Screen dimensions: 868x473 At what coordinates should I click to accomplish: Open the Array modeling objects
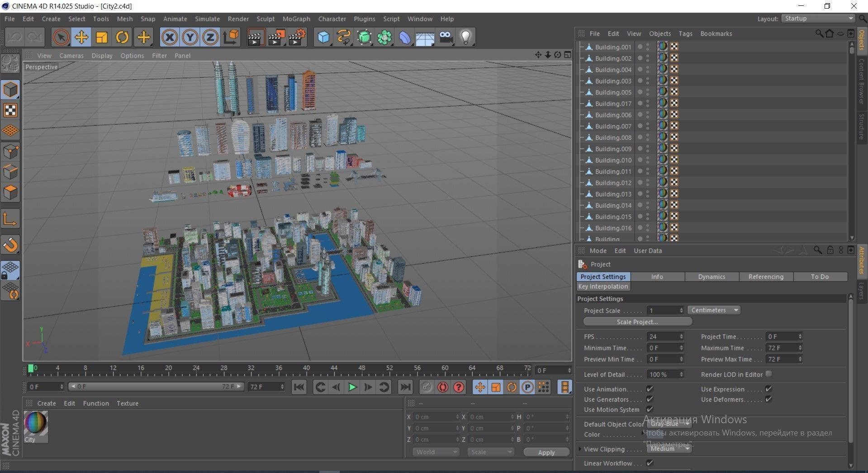click(384, 37)
